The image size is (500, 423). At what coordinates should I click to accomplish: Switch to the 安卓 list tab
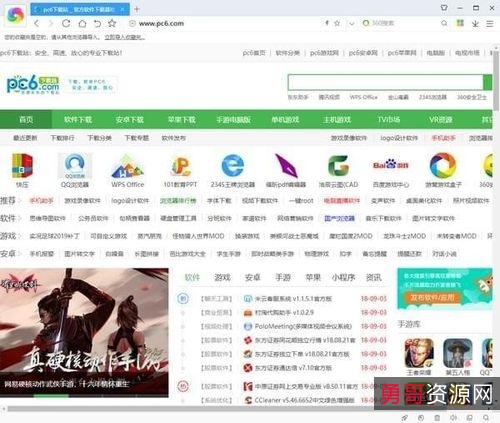(253, 277)
